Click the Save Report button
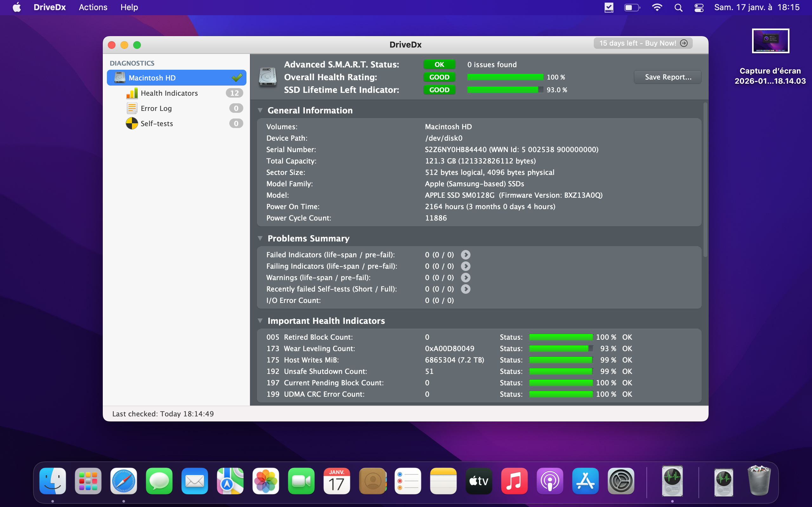Image resolution: width=812 pixels, height=507 pixels. (667, 77)
